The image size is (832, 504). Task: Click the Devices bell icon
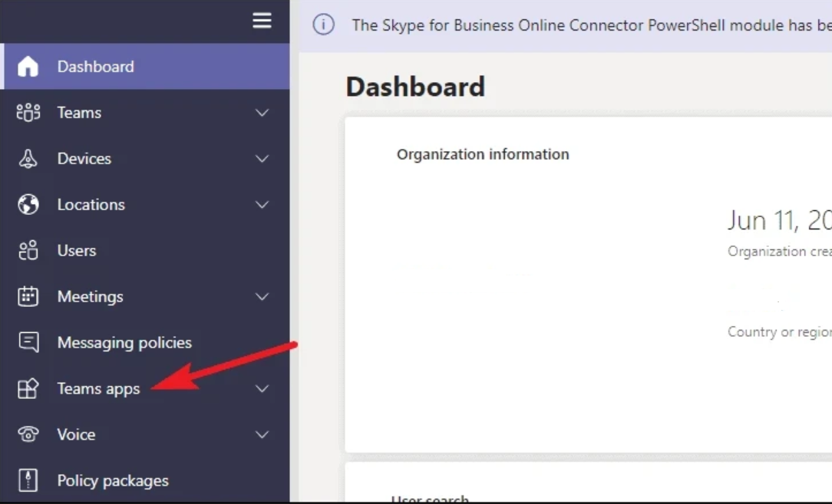click(x=28, y=159)
